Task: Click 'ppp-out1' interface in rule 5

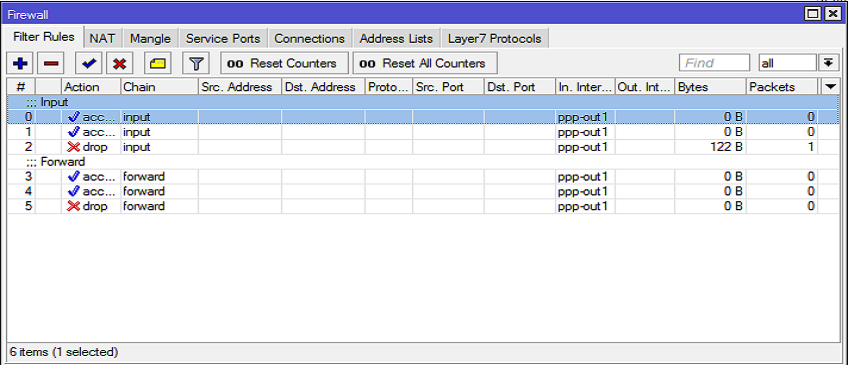Action: pyautogui.click(x=583, y=206)
